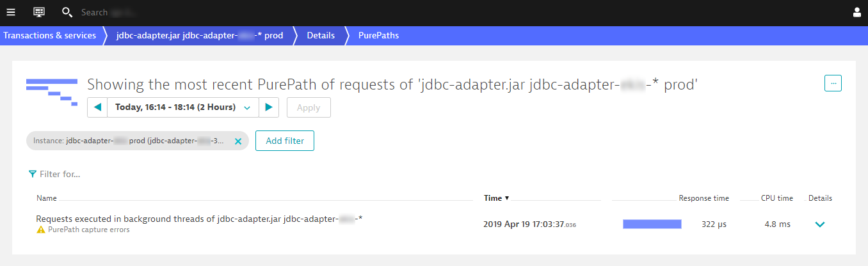This screenshot has width=868, height=266.
Task: Click the response time bar
Action: 652,224
